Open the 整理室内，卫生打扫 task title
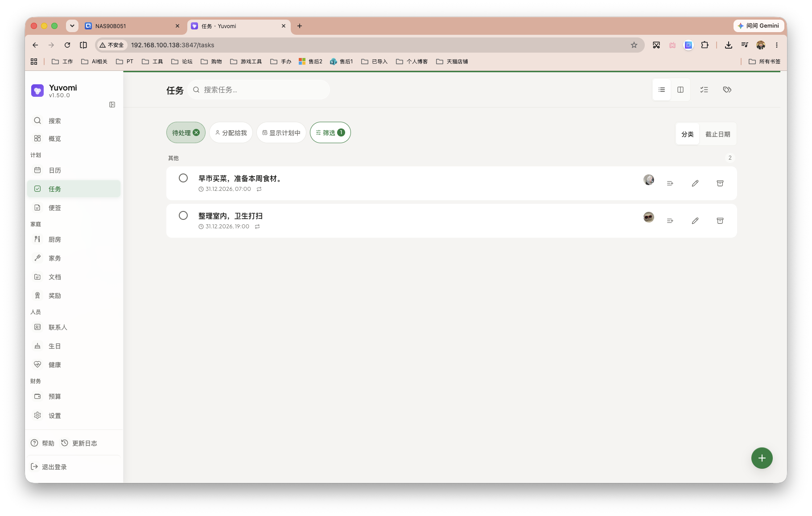 coord(231,216)
